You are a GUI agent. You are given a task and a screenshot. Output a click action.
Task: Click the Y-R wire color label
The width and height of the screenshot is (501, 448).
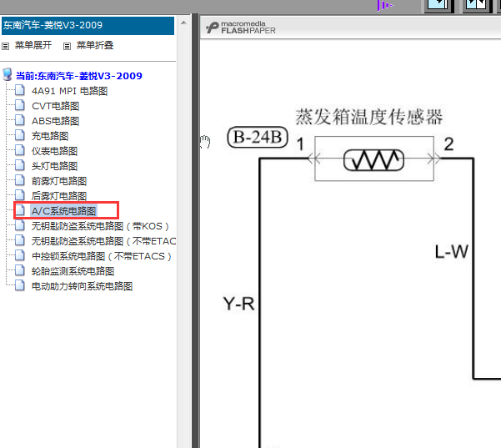[x=238, y=304]
